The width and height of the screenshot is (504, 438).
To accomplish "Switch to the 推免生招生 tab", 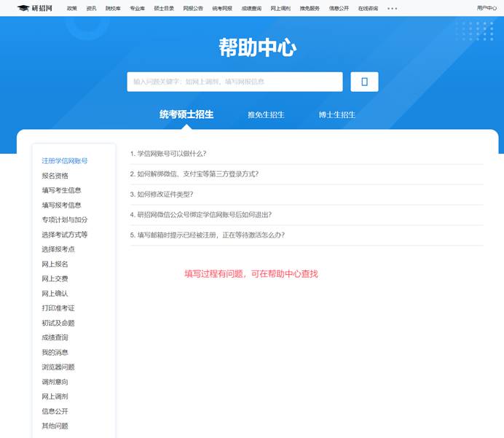I will pyautogui.click(x=266, y=115).
